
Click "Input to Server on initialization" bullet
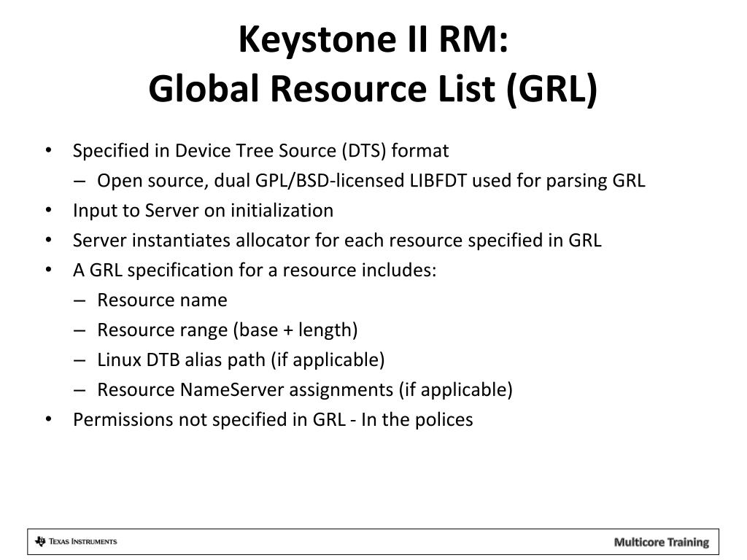click(203, 211)
